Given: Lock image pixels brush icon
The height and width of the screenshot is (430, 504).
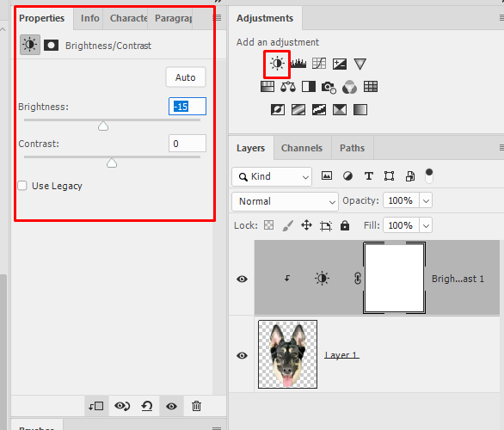Looking at the screenshot, I should pos(287,225).
